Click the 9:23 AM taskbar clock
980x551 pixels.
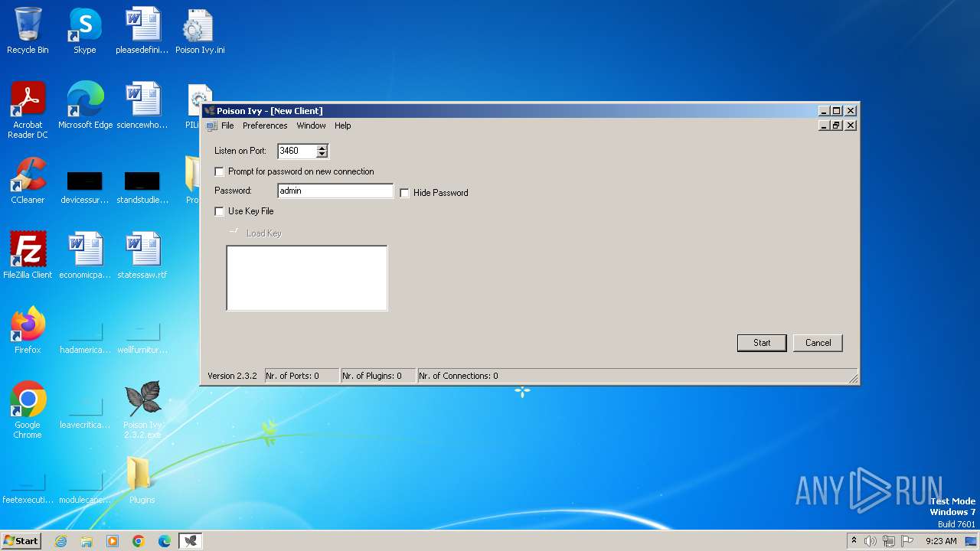(x=941, y=541)
